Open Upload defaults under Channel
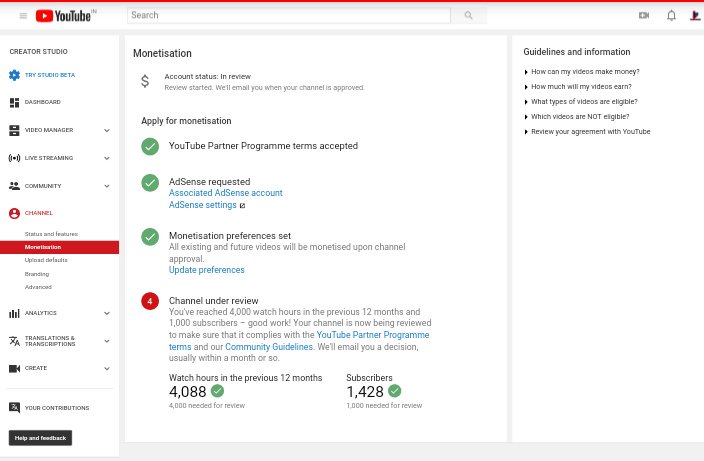This screenshot has height=461, width=704. [x=46, y=260]
